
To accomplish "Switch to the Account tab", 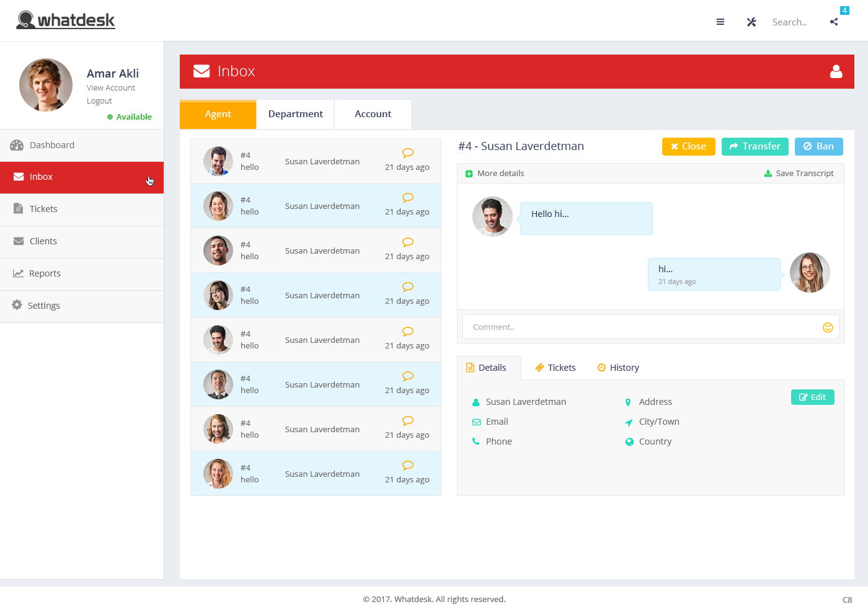I will (x=373, y=114).
